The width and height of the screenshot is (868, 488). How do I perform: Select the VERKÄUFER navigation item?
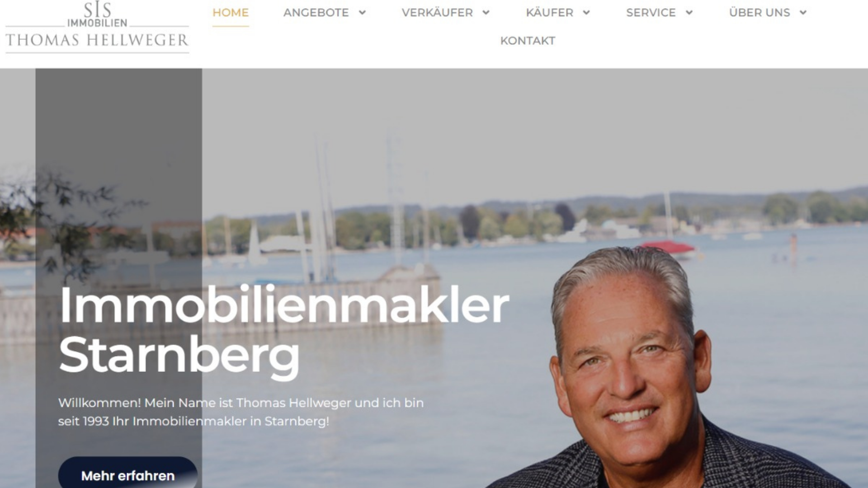(437, 13)
